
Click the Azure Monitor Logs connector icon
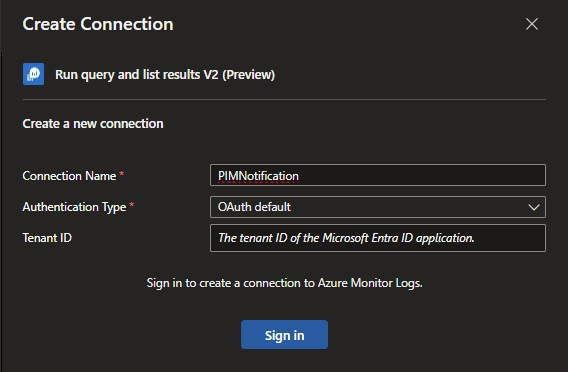[x=33, y=74]
